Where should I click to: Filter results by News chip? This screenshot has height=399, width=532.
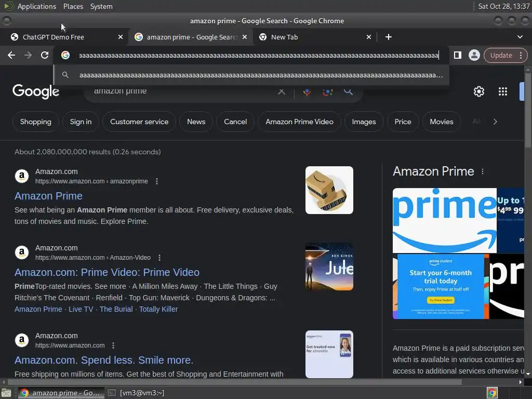click(196, 122)
